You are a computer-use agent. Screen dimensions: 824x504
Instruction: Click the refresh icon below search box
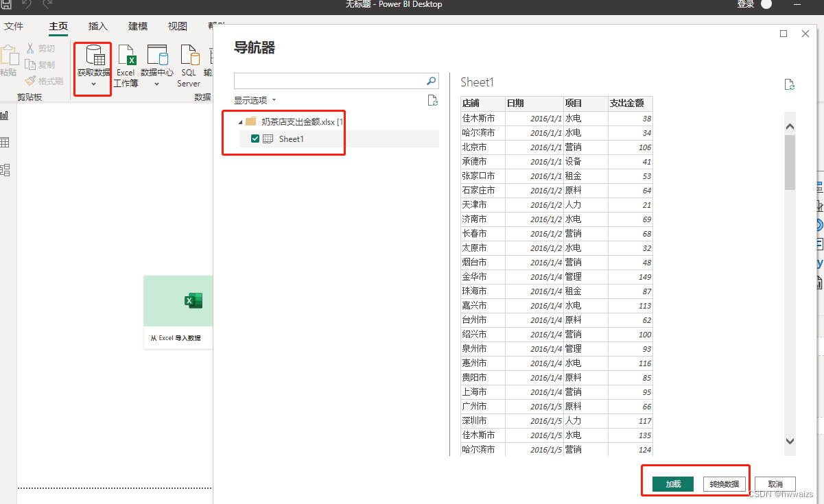click(432, 101)
